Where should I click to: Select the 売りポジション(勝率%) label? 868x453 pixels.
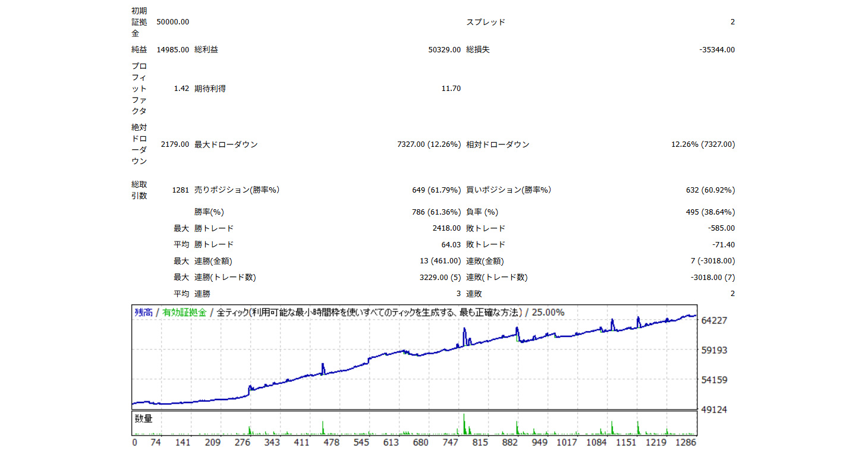[237, 190]
